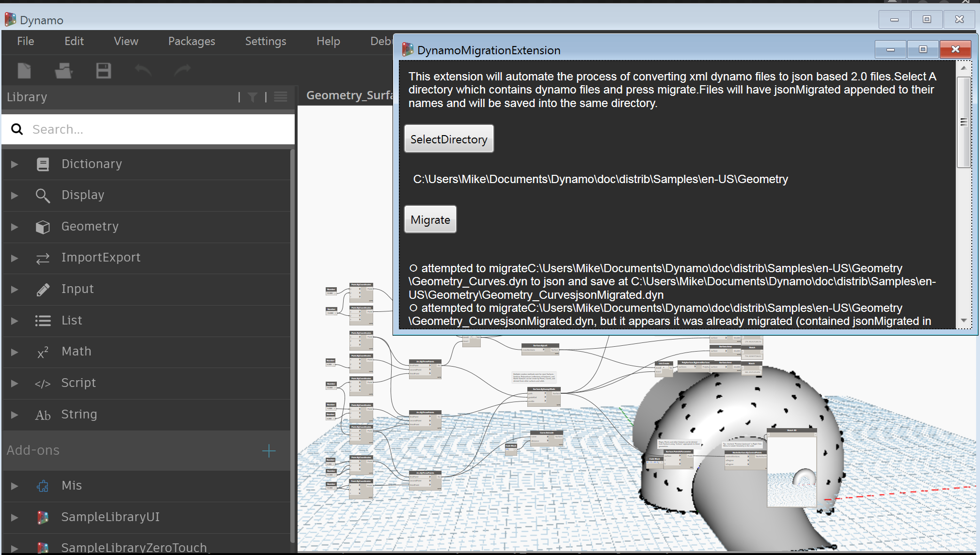
Task: Open the View menu
Action: tap(126, 41)
